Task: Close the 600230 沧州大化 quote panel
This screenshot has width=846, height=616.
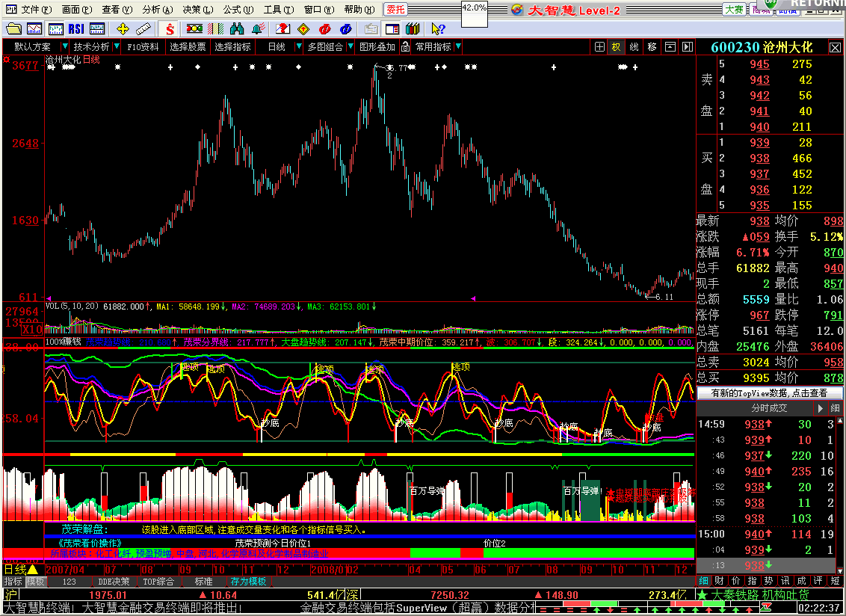Action: [x=835, y=48]
